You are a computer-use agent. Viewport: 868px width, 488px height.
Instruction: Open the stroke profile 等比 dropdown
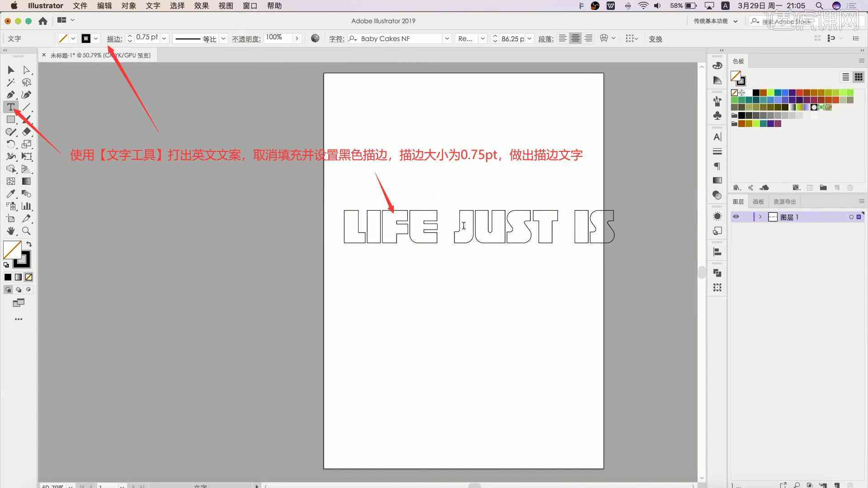pyautogui.click(x=223, y=38)
